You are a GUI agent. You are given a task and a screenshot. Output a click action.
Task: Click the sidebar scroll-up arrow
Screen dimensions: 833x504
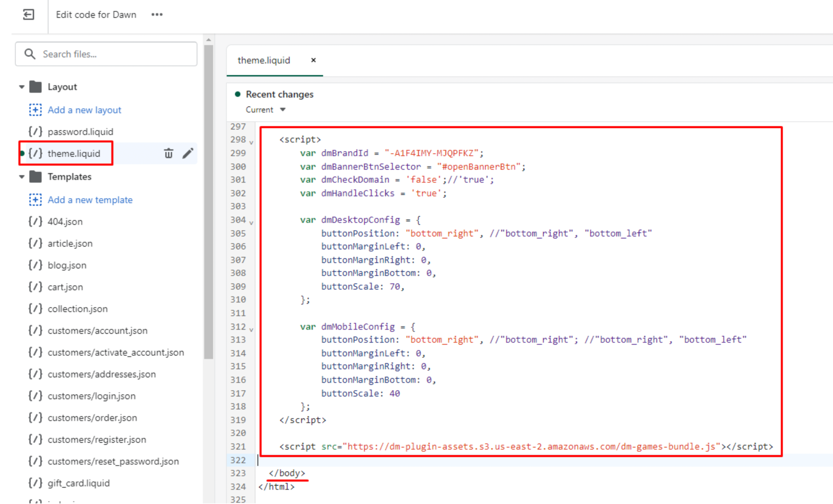coord(209,40)
